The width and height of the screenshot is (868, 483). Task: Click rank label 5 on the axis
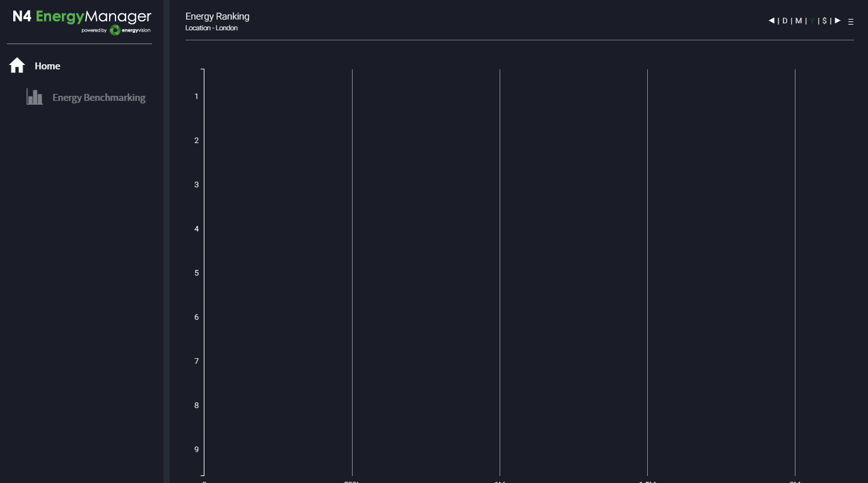tap(197, 273)
